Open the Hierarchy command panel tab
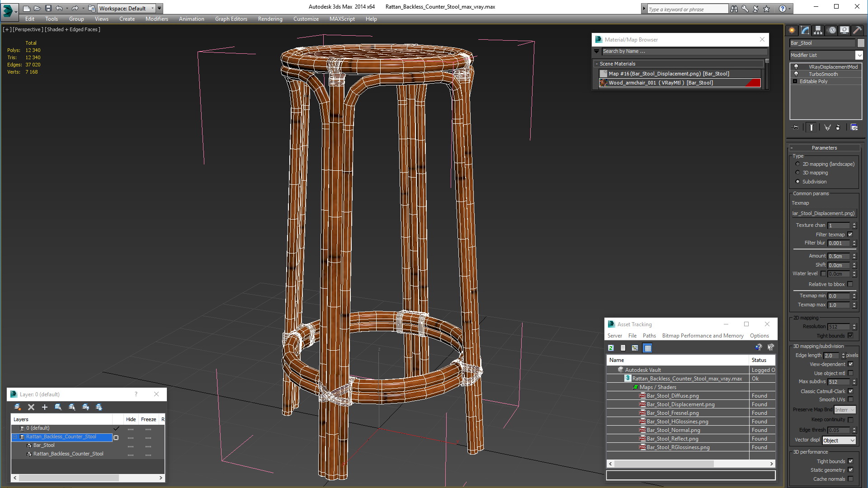The image size is (868, 488). tap(818, 30)
